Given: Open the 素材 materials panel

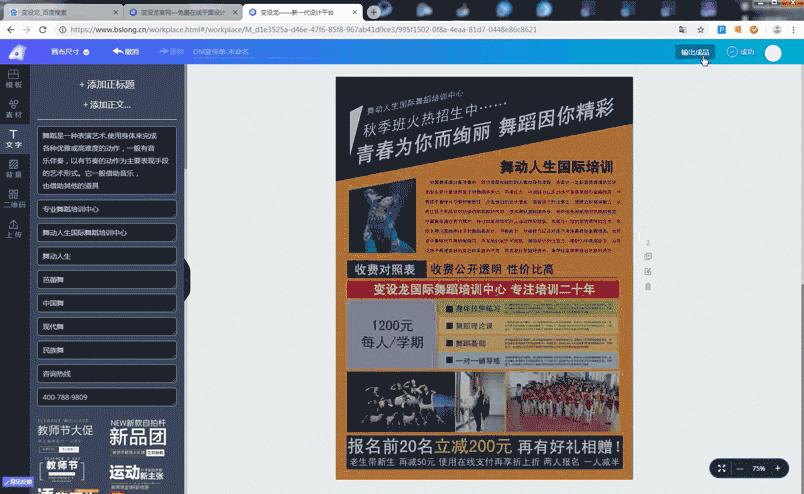Looking at the screenshot, I should click(x=13, y=108).
